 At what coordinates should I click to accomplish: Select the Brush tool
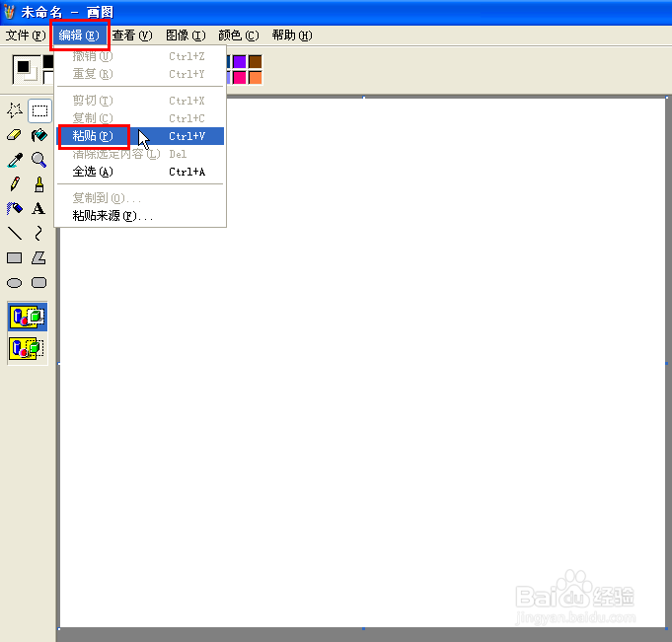pos(39,184)
